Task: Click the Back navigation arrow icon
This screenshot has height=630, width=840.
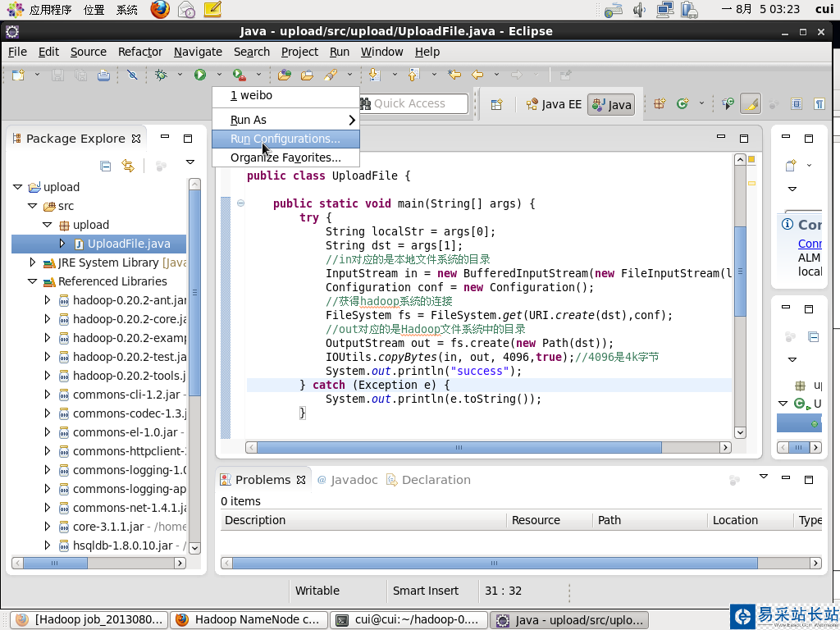Action: (x=477, y=75)
